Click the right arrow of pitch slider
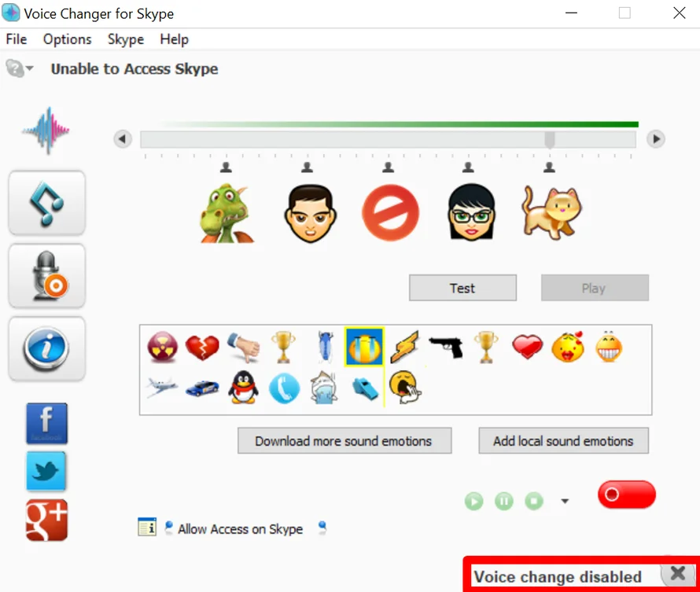 point(656,138)
